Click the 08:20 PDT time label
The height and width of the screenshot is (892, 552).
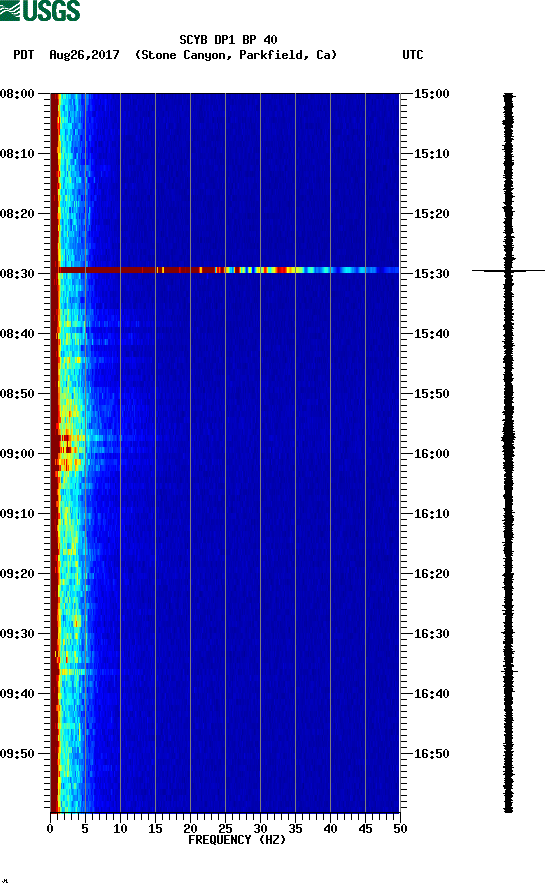[17, 214]
